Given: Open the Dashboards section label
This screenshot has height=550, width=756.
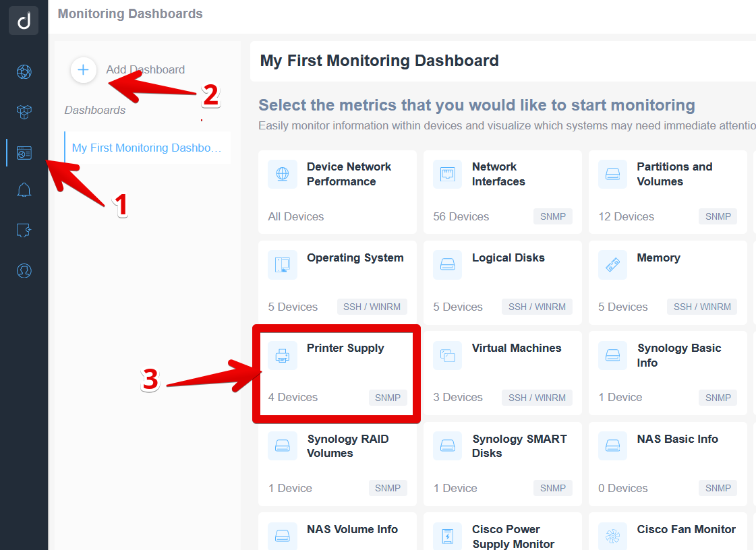Looking at the screenshot, I should (94, 109).
